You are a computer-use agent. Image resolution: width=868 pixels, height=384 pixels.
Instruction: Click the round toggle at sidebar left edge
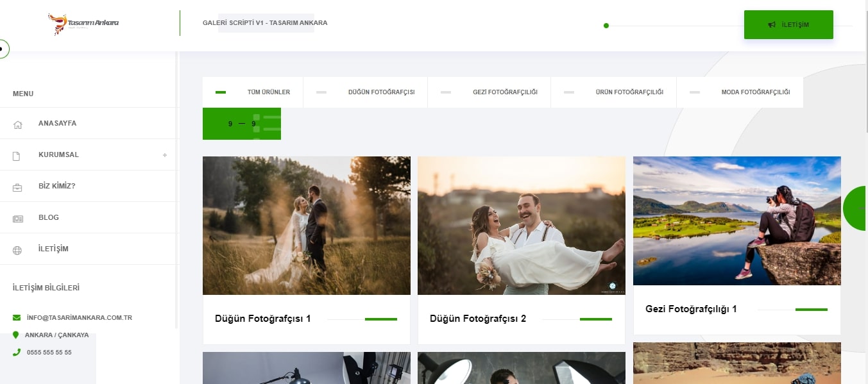click(3, 48)
